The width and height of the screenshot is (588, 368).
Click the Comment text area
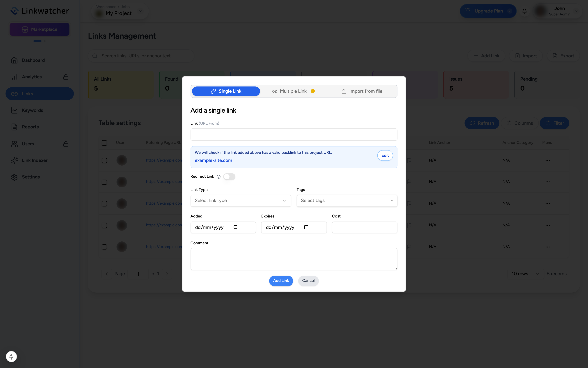294,259
